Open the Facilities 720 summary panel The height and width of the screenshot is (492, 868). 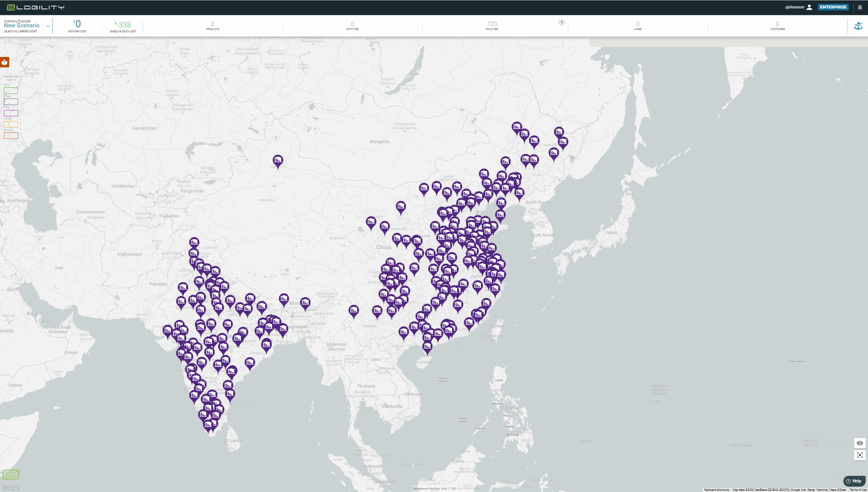click(492, 26)
